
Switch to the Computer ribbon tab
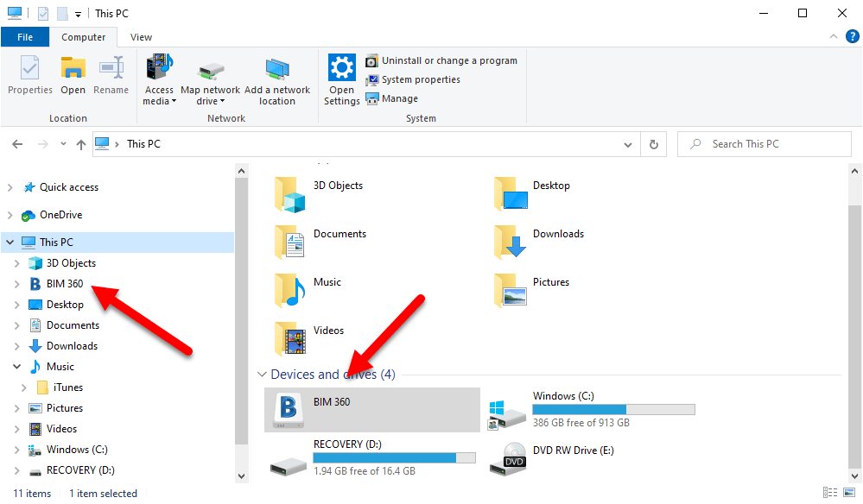click(83, 37)
